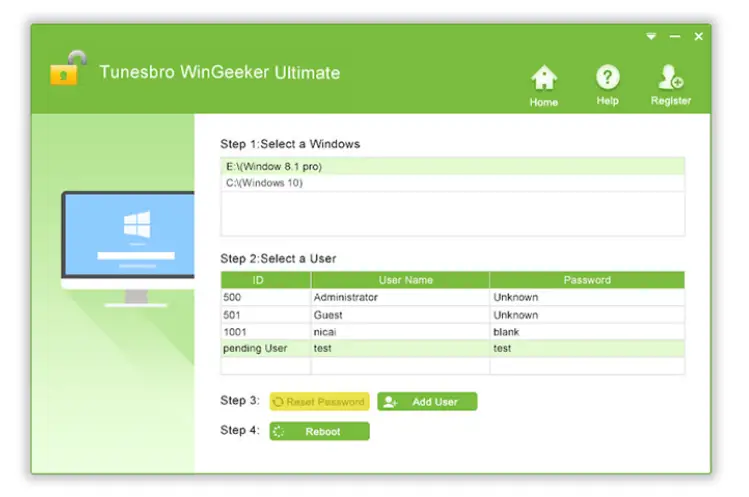Select the Administrator user row
749x497 pixels.
pos(452,297)
